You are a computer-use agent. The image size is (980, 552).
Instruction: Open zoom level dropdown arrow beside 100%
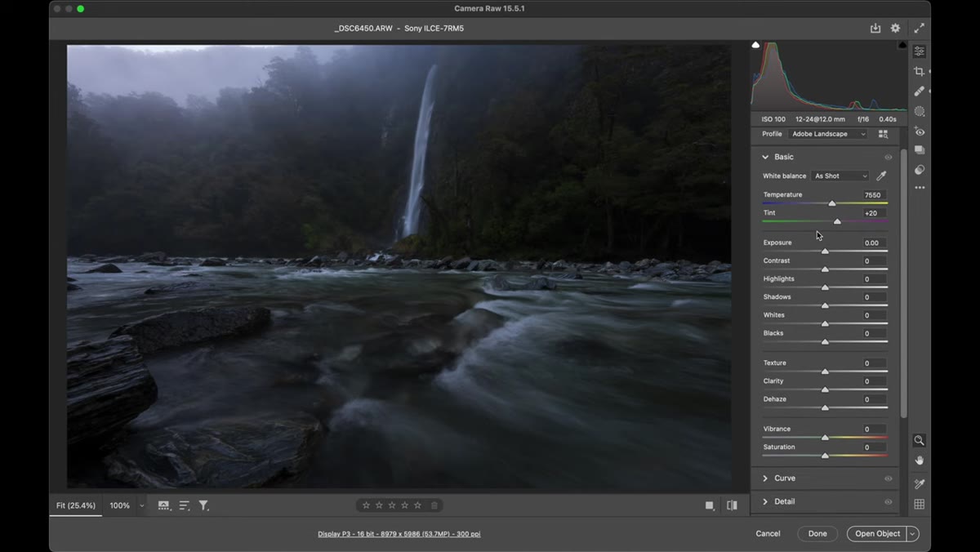point(141,505)
